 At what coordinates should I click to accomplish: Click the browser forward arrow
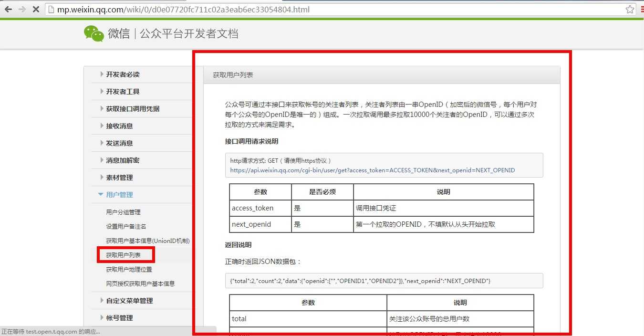click(22, 9)
